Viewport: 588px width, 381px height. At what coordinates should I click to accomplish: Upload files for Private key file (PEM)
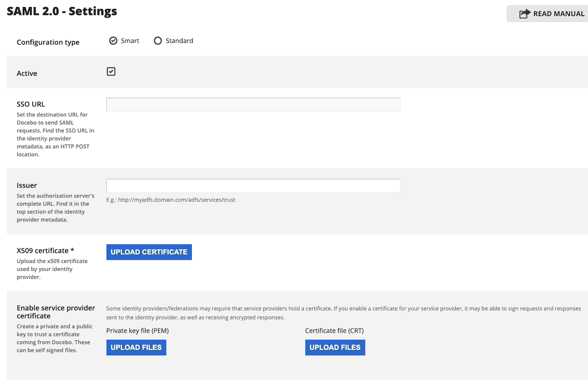click(136, 348)
